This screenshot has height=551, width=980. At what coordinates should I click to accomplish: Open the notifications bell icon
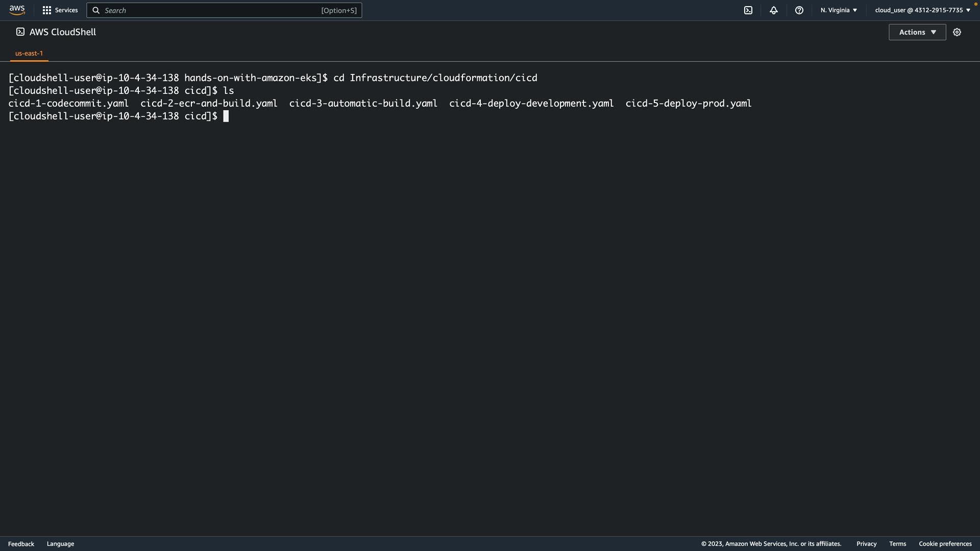(773, 10)
